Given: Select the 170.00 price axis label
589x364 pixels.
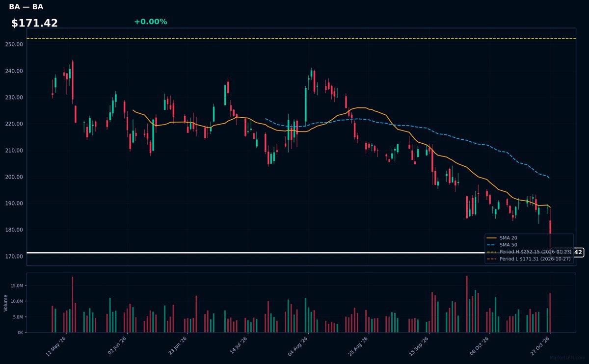Looking at the screenshot, I should coord(13,256).
